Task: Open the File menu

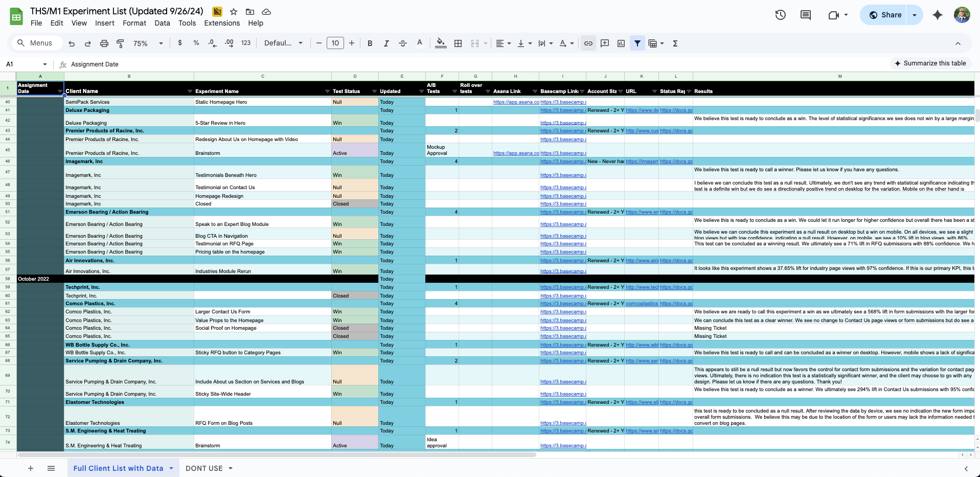Action: (x=36, y=23)
